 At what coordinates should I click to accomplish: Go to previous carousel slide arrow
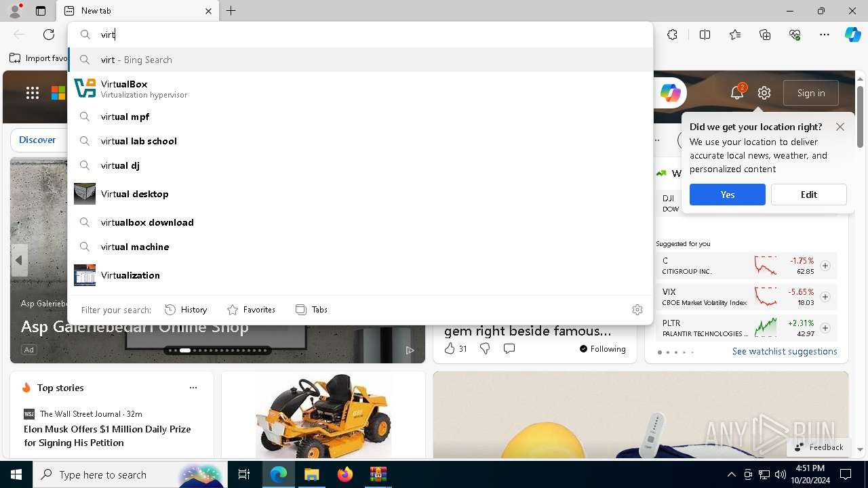19,260
